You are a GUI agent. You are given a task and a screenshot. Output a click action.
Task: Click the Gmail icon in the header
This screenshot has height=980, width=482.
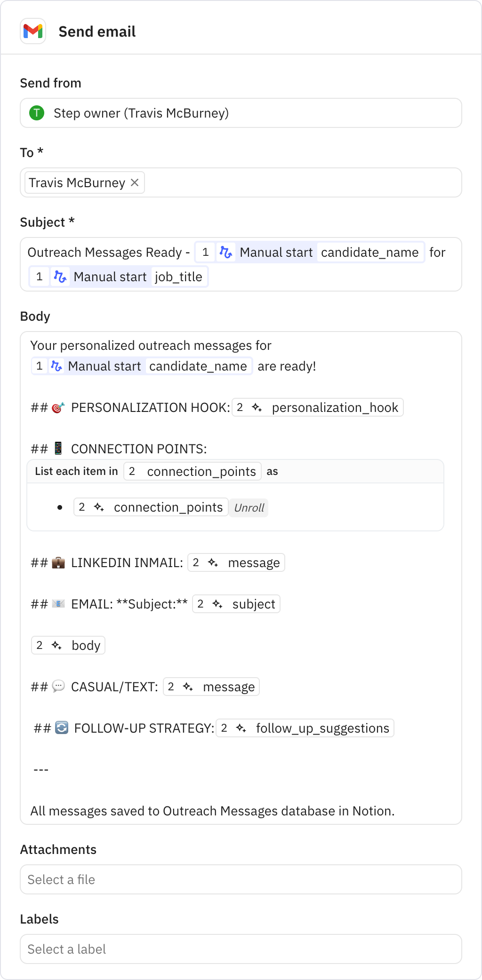[x=33, y=32]
